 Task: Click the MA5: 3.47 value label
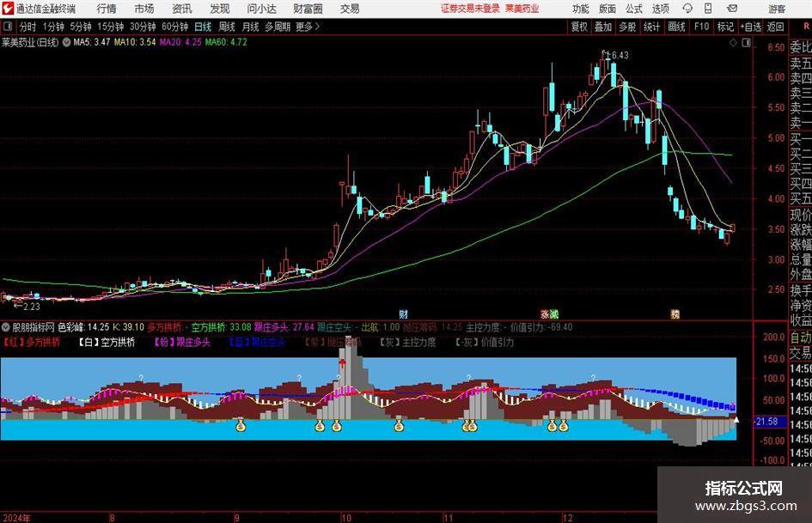point(92,42)
